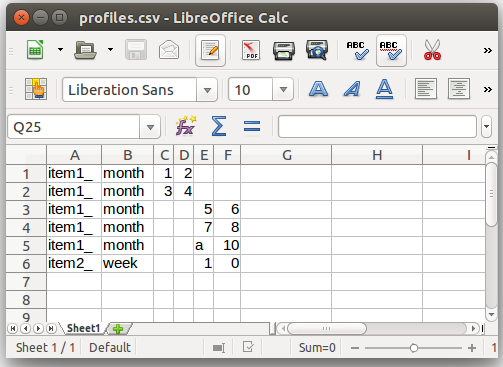The image size is (503, 367).
Task: Add a new sheet with plus icon
Action: (x=118, y=329)
